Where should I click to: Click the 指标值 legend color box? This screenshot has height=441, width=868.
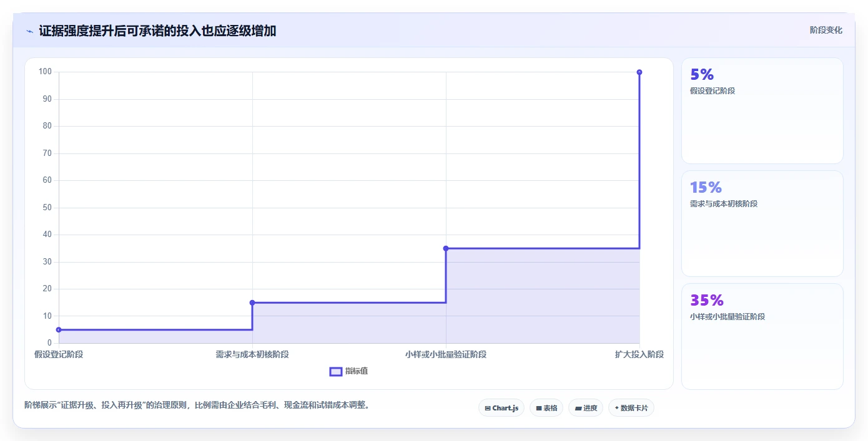(336, 372)
